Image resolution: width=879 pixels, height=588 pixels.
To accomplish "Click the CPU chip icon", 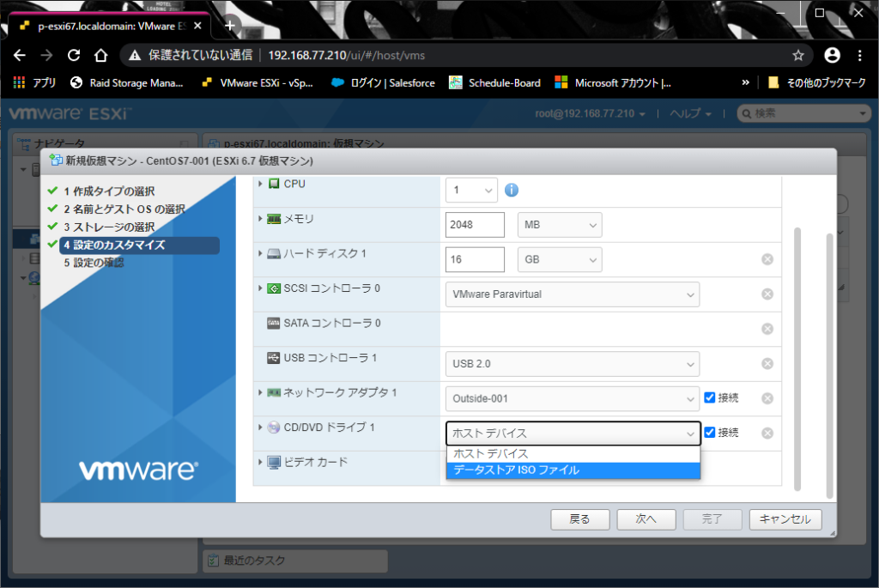I will click(x=274, y=184).
